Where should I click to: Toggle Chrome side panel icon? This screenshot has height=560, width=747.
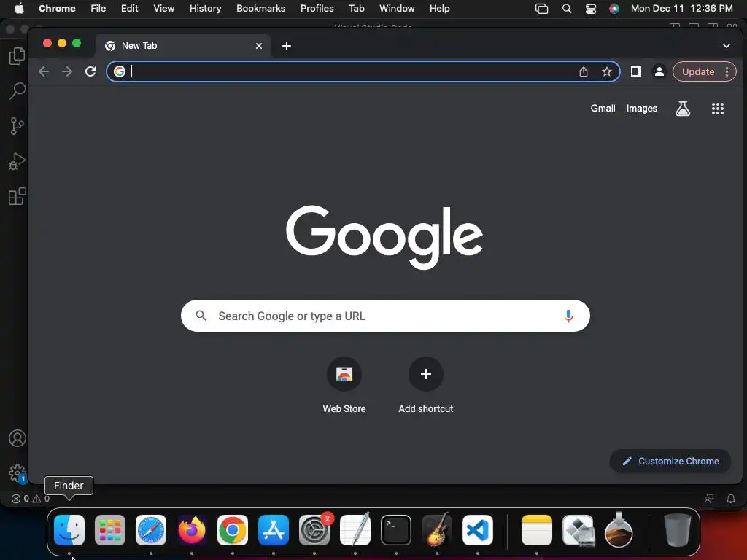pos(636,72)
